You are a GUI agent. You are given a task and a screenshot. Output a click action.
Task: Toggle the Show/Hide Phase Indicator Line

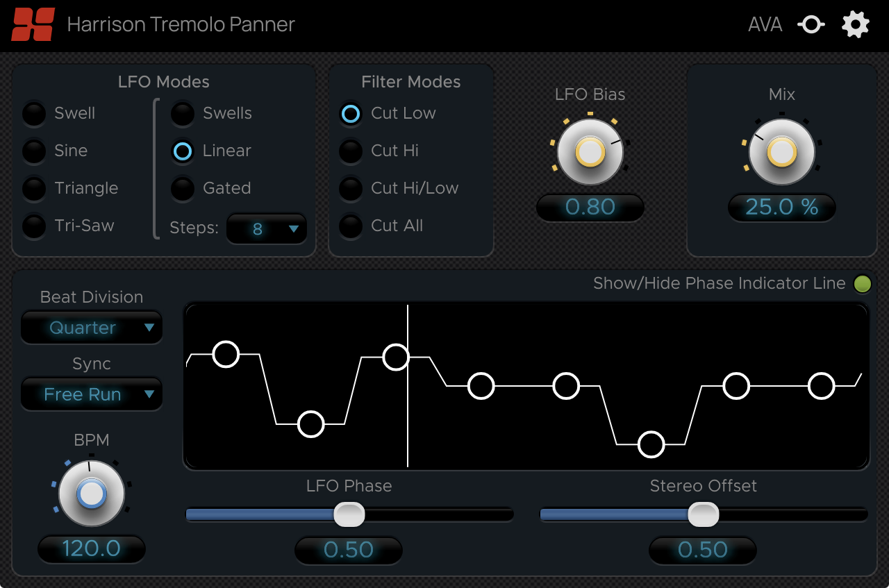862,283
